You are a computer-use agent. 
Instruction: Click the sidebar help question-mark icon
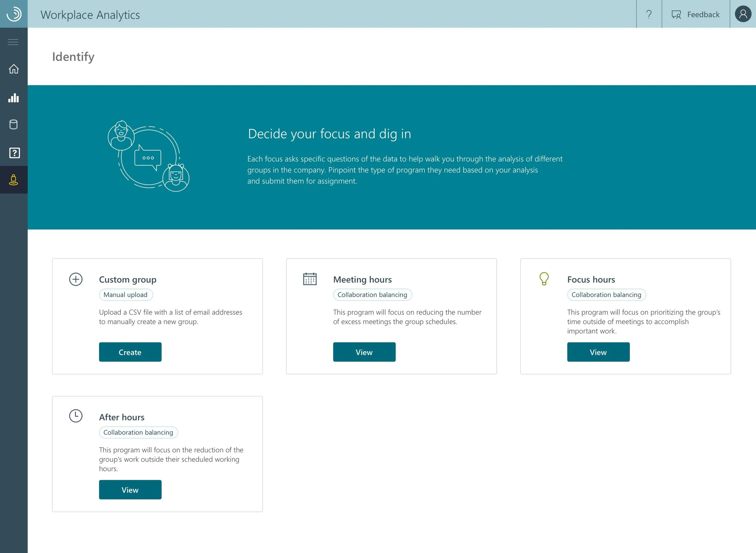(x=14, y=153)
